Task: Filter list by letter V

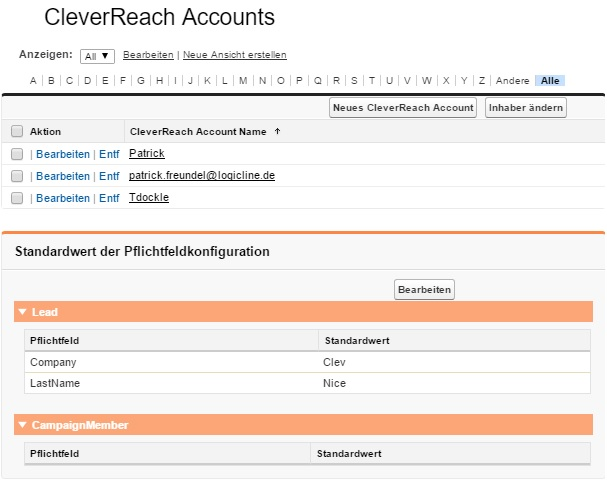Action: coord(407,81)
